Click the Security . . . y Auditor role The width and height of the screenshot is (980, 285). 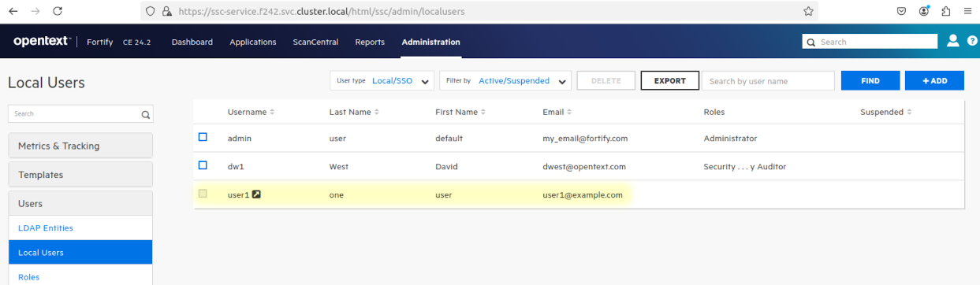[x=744, y=167]
